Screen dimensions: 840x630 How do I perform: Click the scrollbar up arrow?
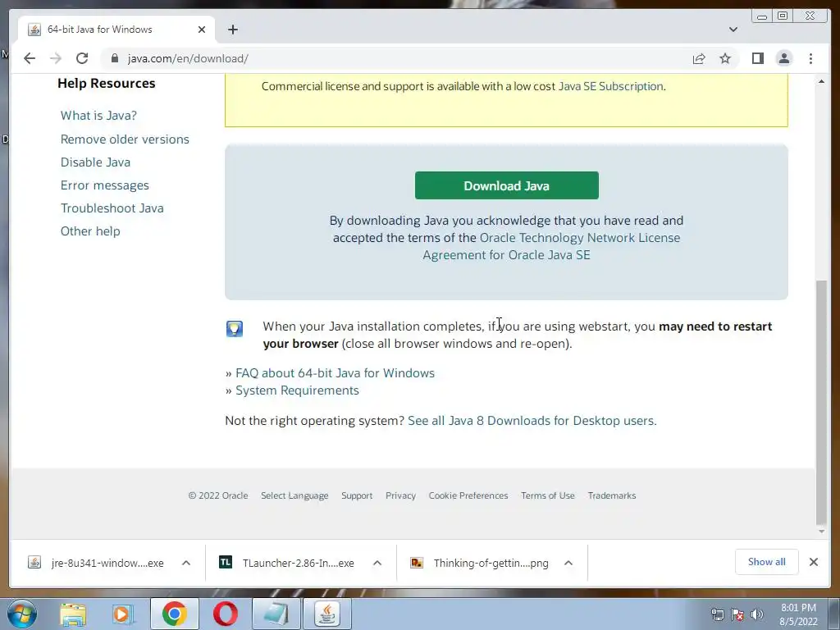tap(821, 81)
